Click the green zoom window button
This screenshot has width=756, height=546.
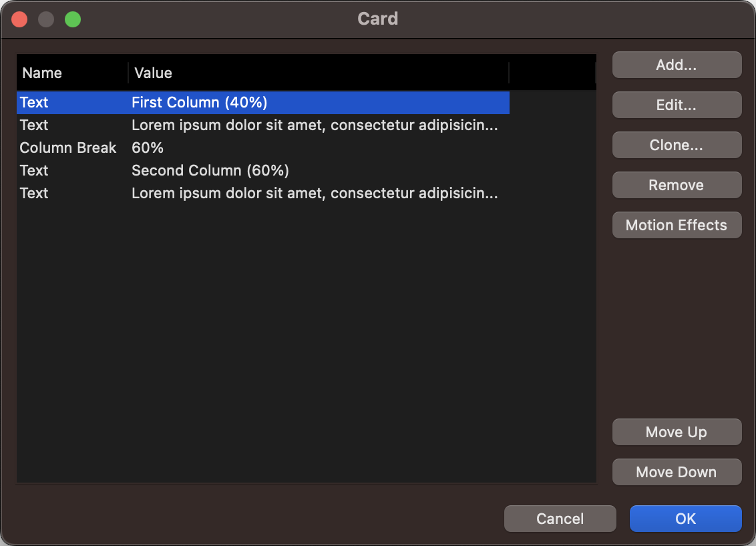(73, 19)
